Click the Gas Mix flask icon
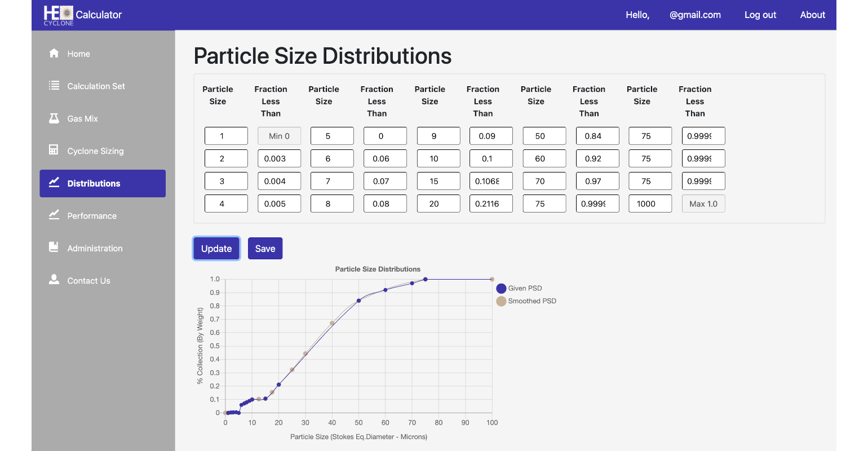The image size is (868, 451). [x=54, y=118]
